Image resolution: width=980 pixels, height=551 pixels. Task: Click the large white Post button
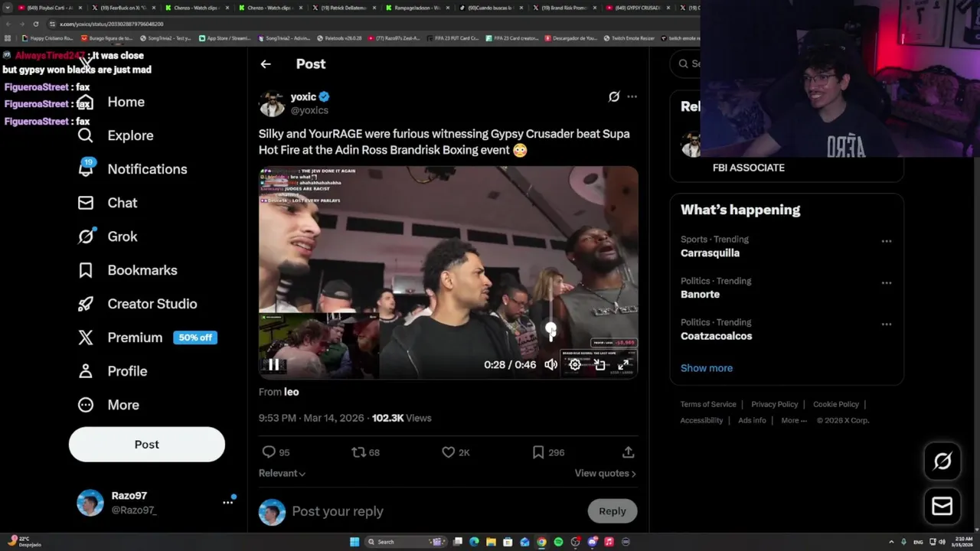(147, 445)
